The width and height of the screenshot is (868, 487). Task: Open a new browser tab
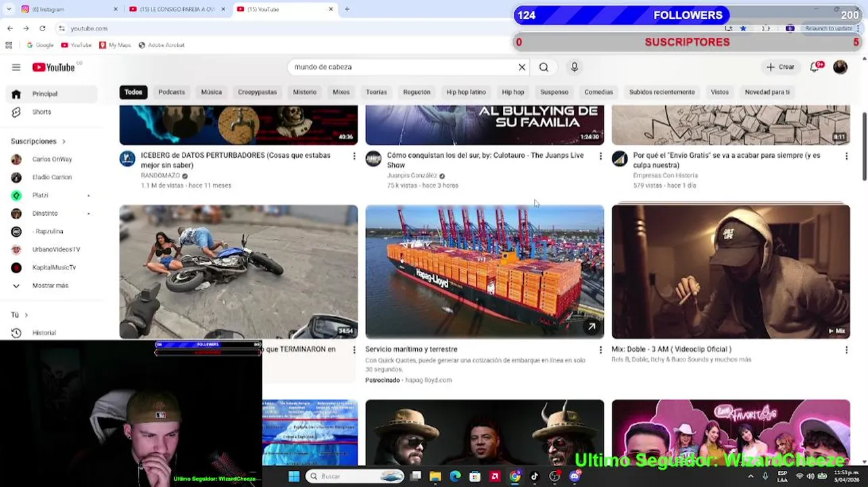347,9
